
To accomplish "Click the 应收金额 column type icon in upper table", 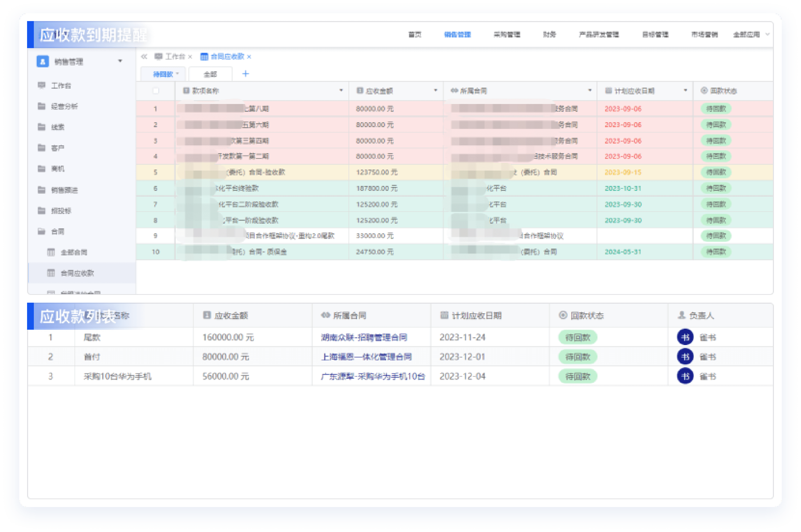I will pos(360,90).
